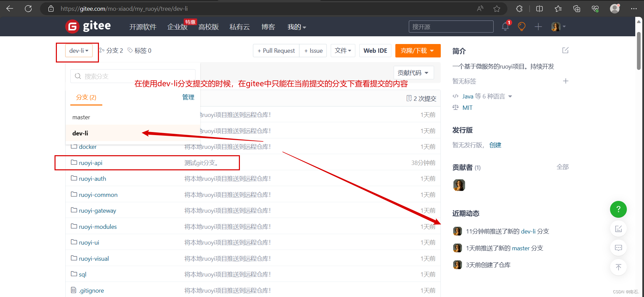Image resolution: width=644 pixels, height=297 pixels.
Task: Expand the 克隆/下载 dropdown
Action: 418,51
